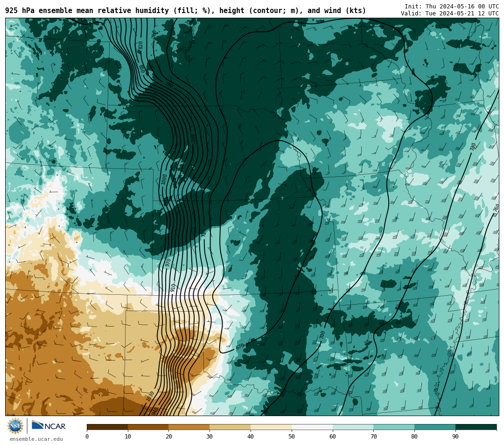Click the colorbar tick label 30
The height and width of the screenshot is (445, 504).
(210, 436)
